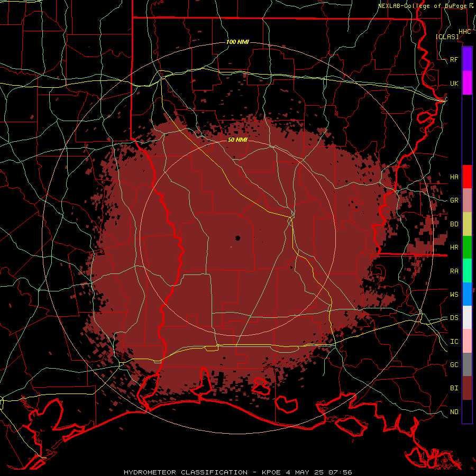Click the RA legend label
This screenshot has height=476, width=476.
[454, 271]
